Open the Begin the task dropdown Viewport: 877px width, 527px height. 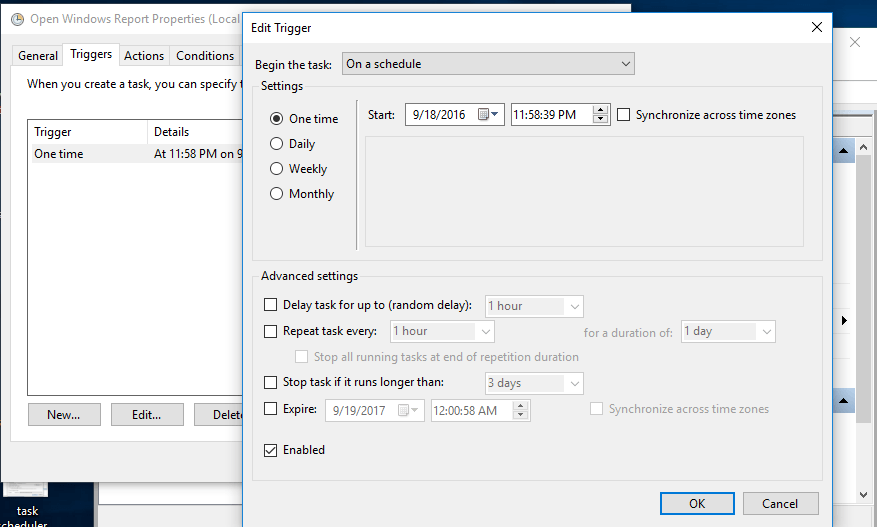tap(488, 64)
